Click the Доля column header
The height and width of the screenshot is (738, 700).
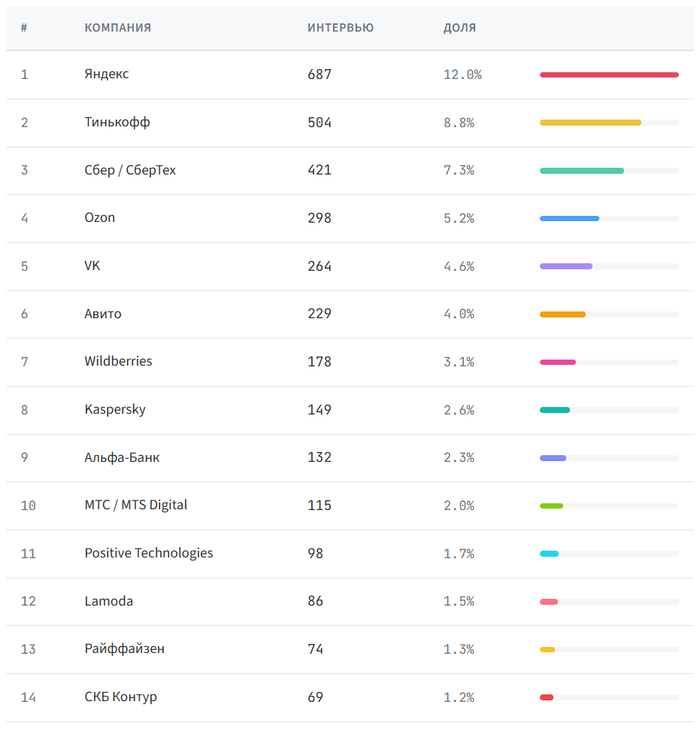460,28
